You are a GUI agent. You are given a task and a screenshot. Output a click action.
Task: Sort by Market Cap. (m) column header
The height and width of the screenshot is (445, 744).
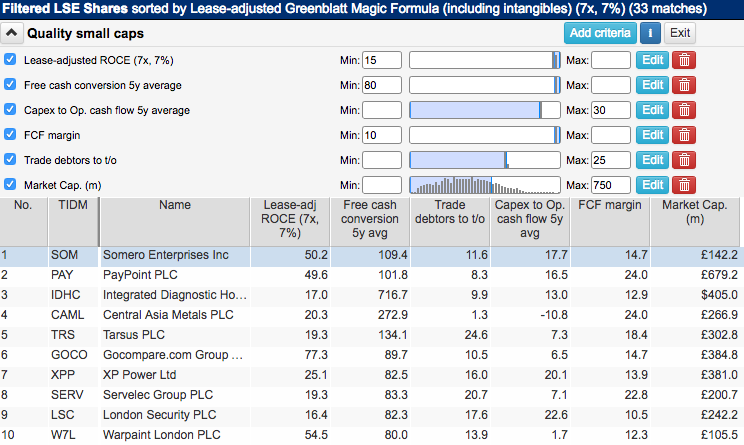coord(695,222)
